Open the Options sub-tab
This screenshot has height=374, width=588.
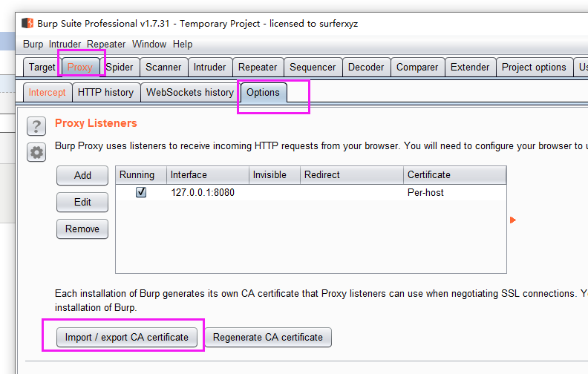264,92
